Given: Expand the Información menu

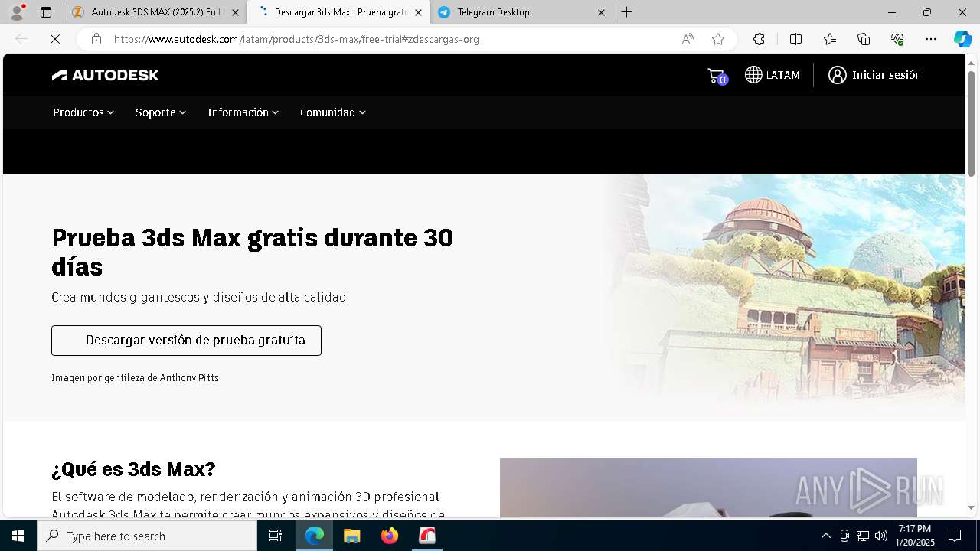Looking at the screenshot, I should tap(243, 112).
